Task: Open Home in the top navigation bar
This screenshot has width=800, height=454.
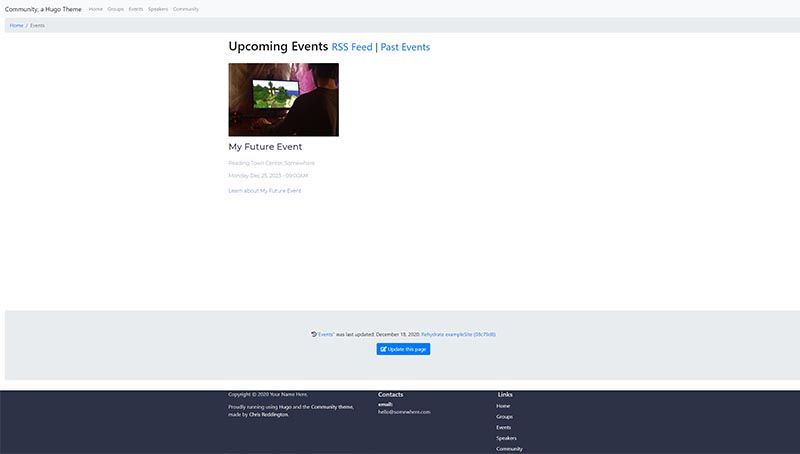Action: pyautogui.click(x=95, y=9)
